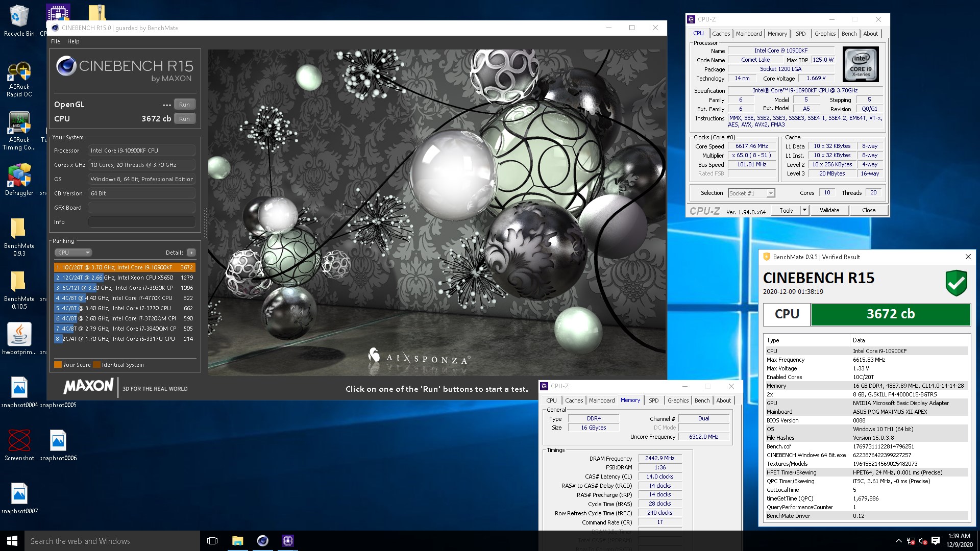Click the Core Speed value in CPU-Z

[x=751, y=146]
